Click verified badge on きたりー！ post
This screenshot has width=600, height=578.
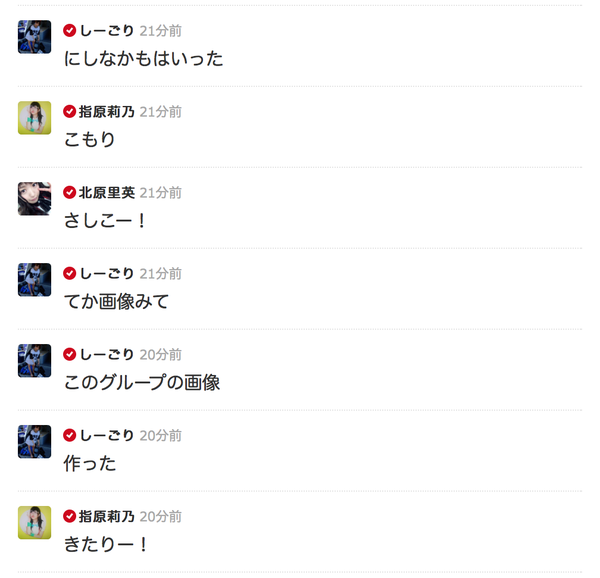point(69,516)
